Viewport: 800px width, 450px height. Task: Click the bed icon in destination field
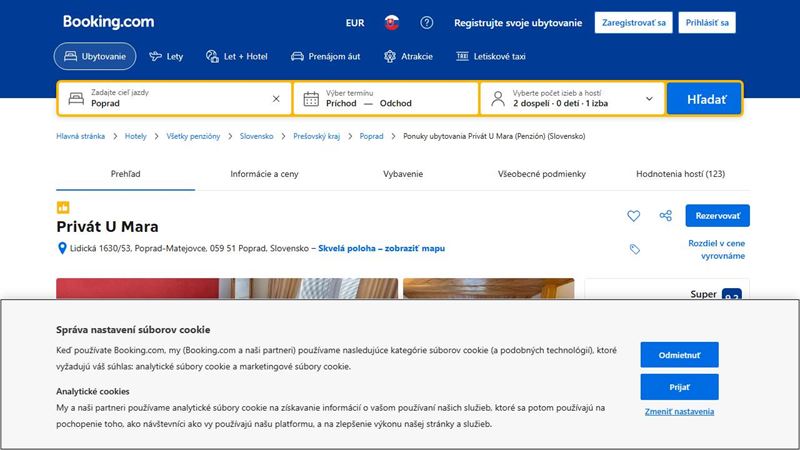[x=76, y=98]
